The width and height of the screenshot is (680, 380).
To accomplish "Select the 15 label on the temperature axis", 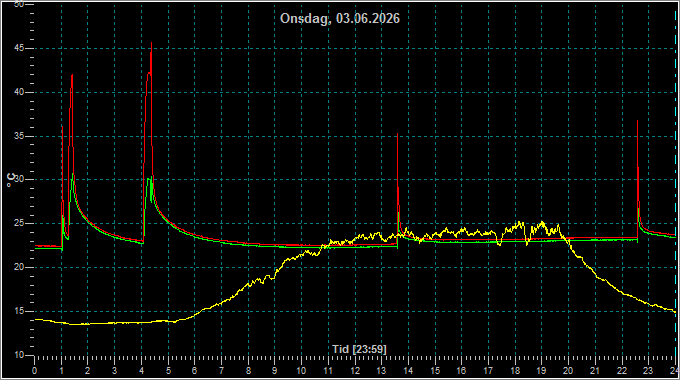I will click(19, 311).
